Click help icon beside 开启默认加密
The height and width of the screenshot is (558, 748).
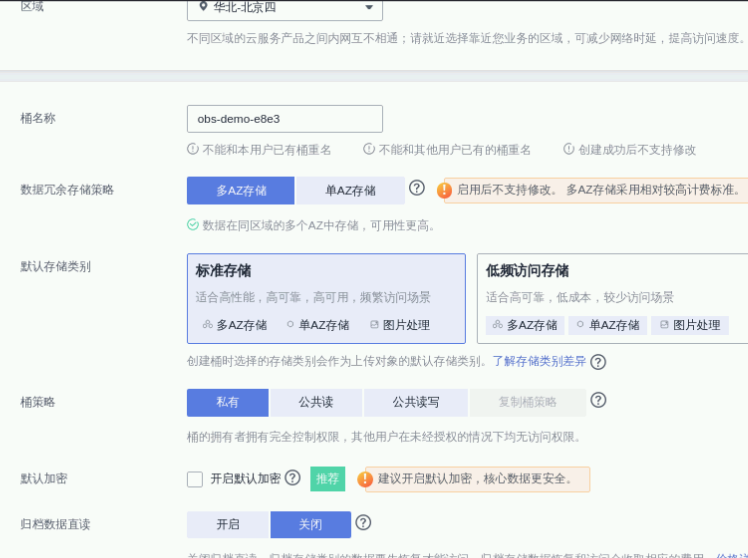click(x=292, y=477)
